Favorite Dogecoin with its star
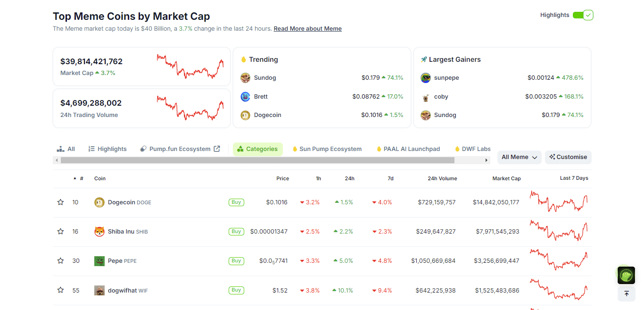 60,202
